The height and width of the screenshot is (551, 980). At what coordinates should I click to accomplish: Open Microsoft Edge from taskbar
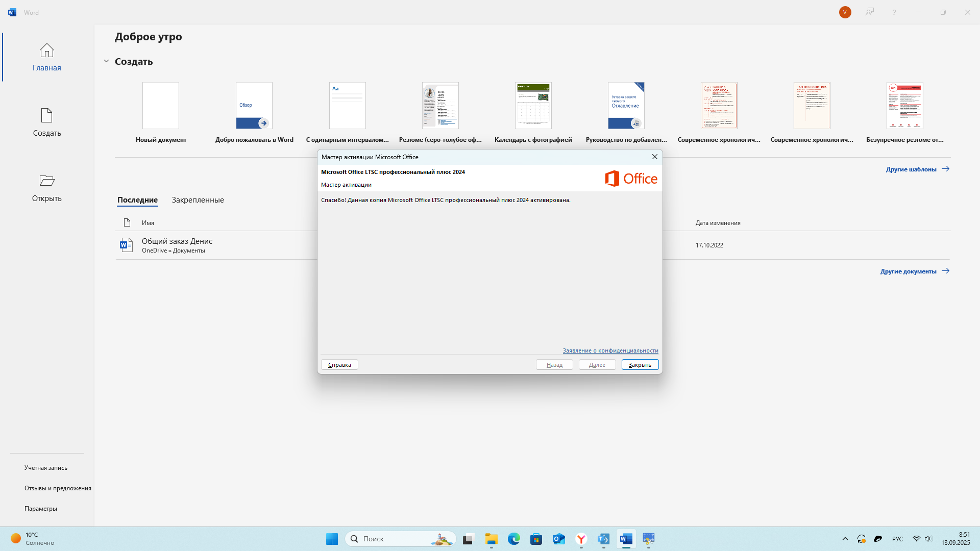click(x=514, y=539)
